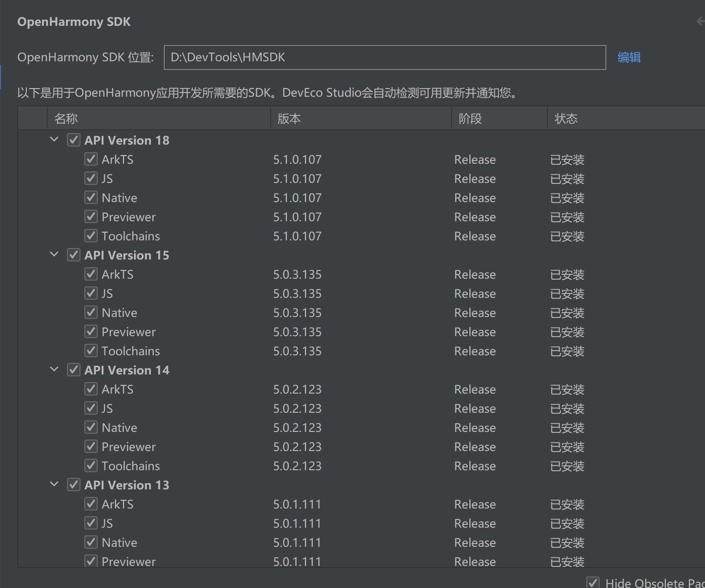Toggle the Hide Obsolete Packages checkbox
This screenshot has width=705, height=588.
pyautogui.click(x=593, y=583)
